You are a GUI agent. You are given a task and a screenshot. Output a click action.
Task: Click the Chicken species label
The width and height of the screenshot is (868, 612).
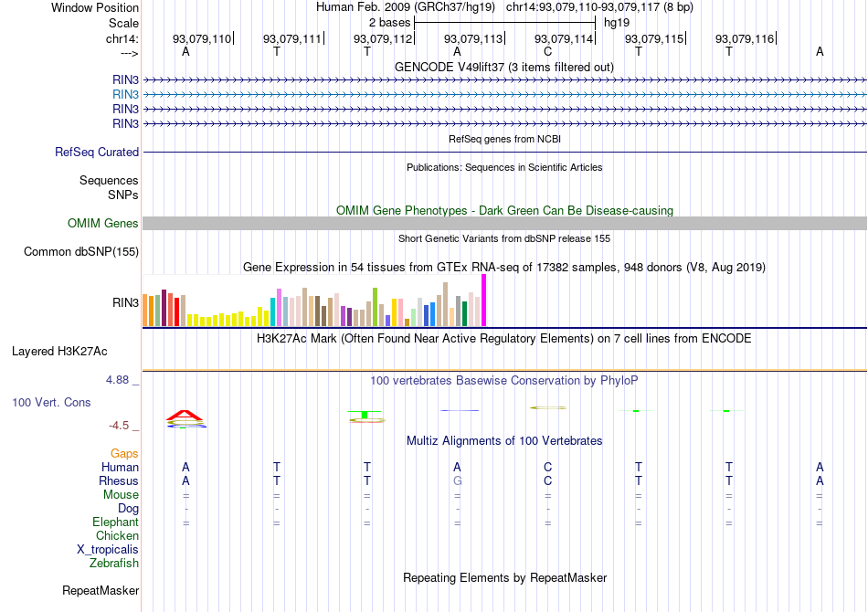(x=117, y=535)
